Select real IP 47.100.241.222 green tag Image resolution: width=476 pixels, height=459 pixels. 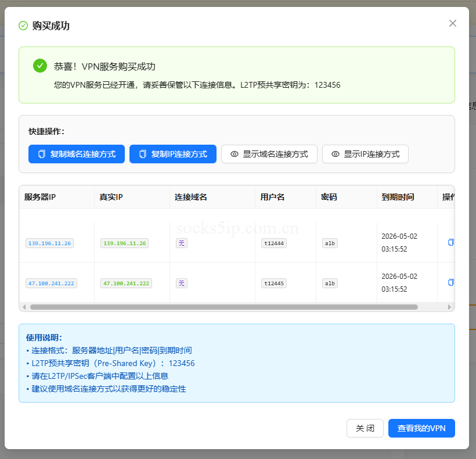pos(127,284)
